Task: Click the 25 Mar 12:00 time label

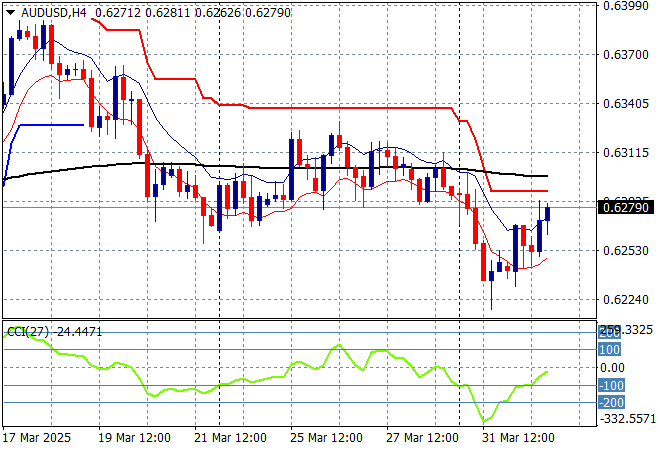Action: (326, 438)
